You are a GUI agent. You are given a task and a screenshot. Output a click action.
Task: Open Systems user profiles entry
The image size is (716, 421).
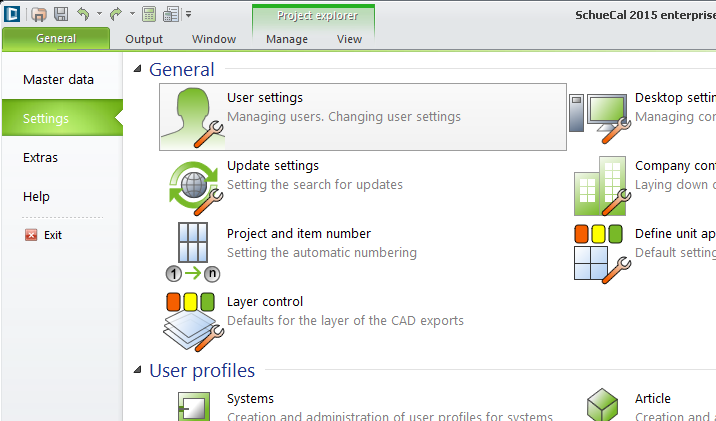pyautogui.click(x=250, y=399)
